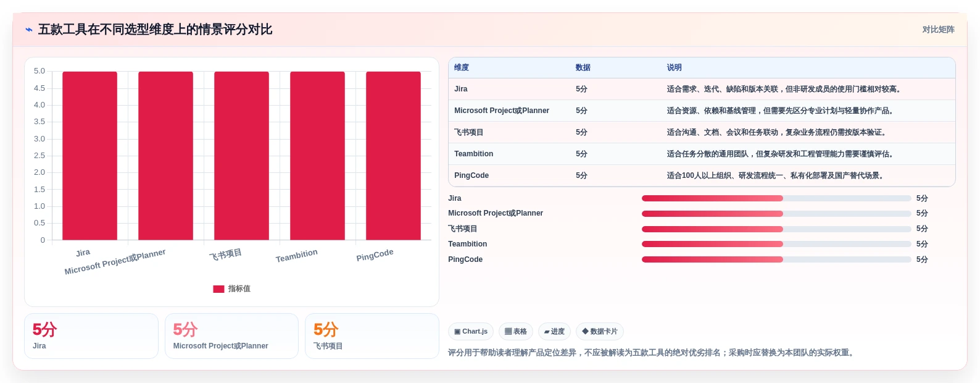
Task: Click the 2.5 y-axis label
Action: 39,156
